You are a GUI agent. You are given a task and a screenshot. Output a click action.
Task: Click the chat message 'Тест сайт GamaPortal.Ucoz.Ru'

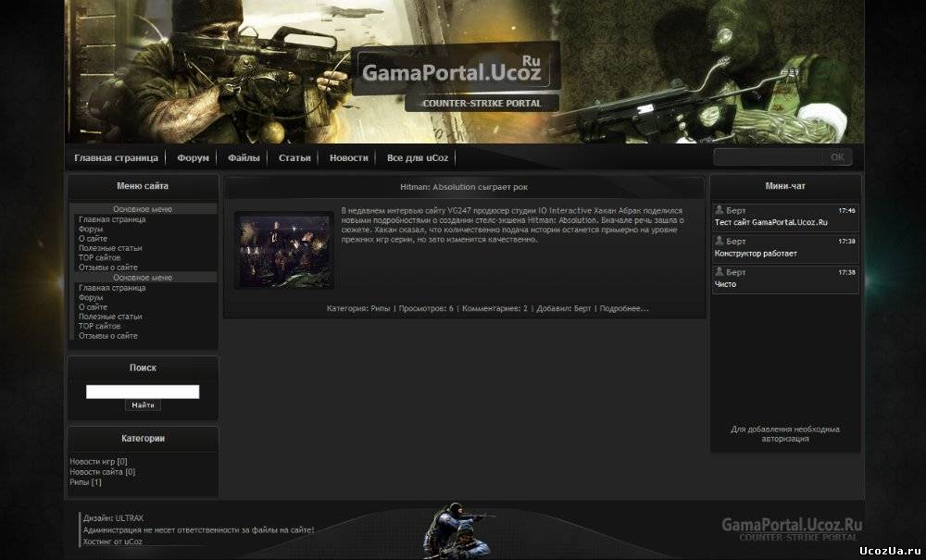[771, 222]
